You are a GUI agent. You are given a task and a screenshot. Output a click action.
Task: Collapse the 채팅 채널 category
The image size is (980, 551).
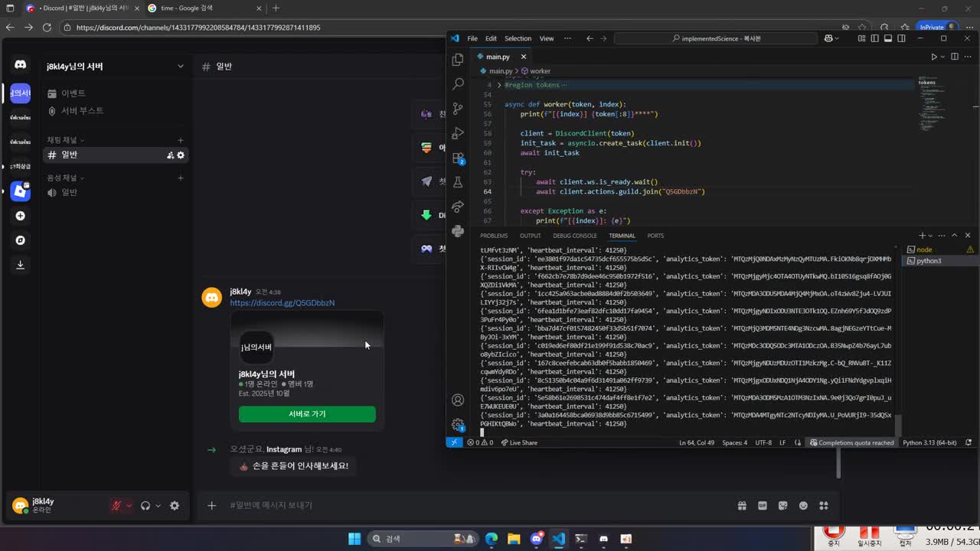click(x=65, y=140)
